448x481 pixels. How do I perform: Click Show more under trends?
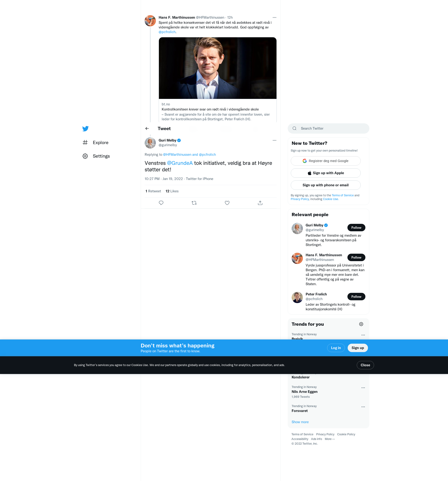coord(300,422)
